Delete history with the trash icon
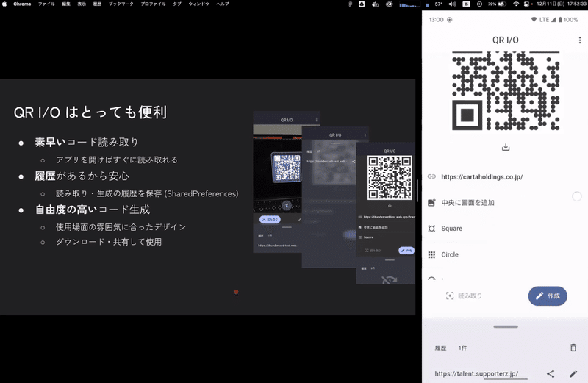The width and height of the screenshot is (588, 383). (573, 348)
